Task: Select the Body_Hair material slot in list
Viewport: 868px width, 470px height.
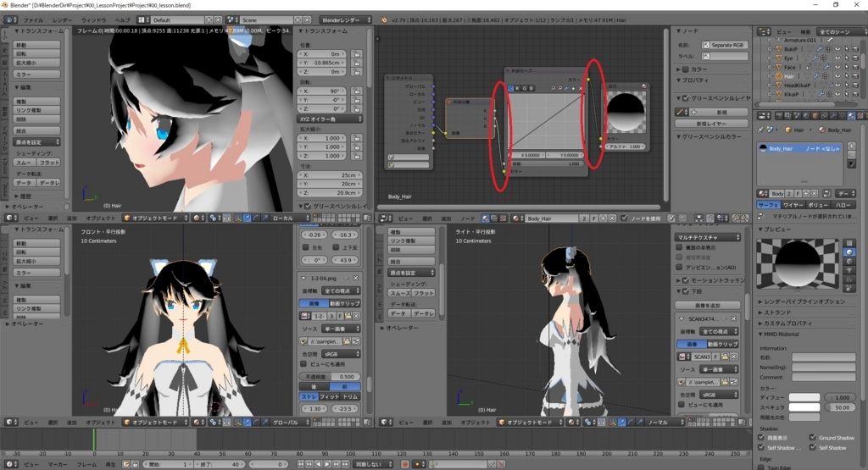Action: pyautogui.click(x=799, y=149)
